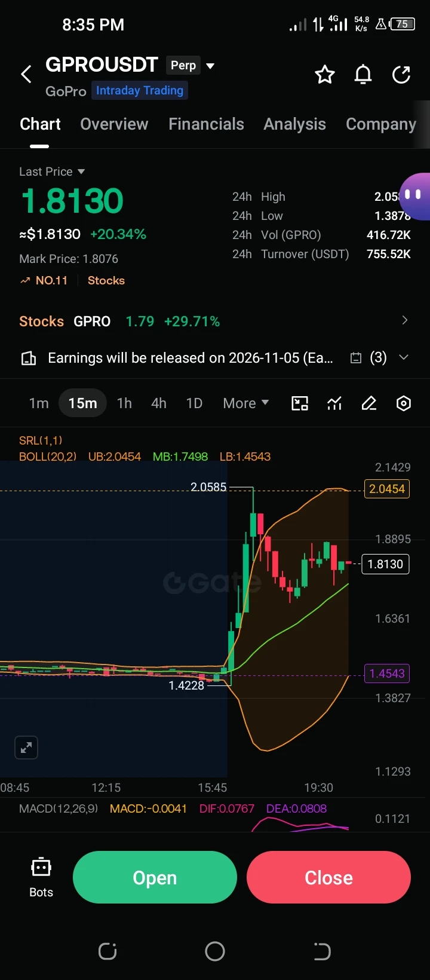Open chart settings hexagon icon

pyautogui.click(x=404, y=403)
